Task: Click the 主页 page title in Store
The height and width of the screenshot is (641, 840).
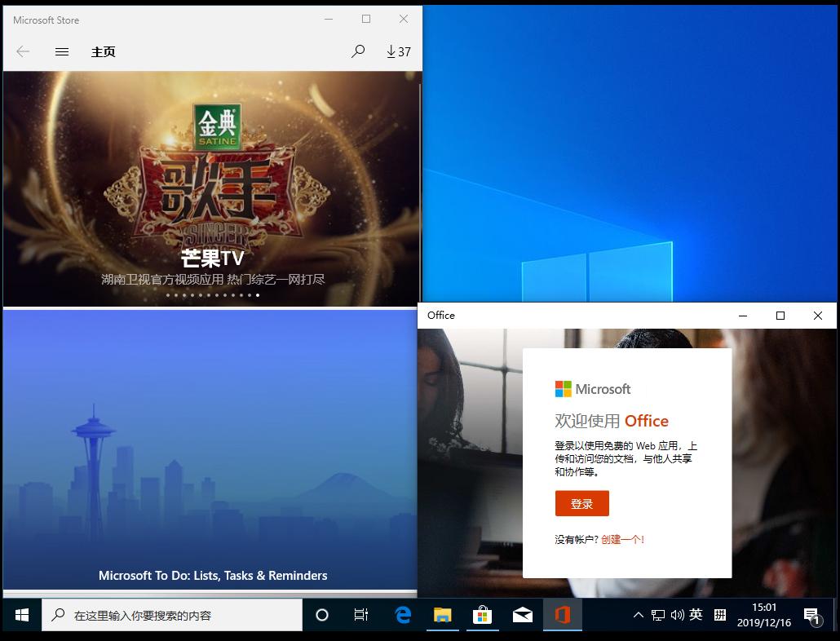Action: click(104, 52)
